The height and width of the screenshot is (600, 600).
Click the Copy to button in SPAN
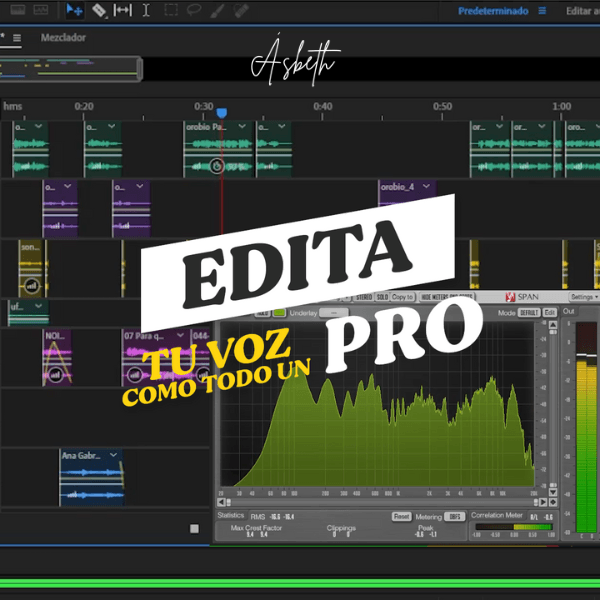pos(402,297)
